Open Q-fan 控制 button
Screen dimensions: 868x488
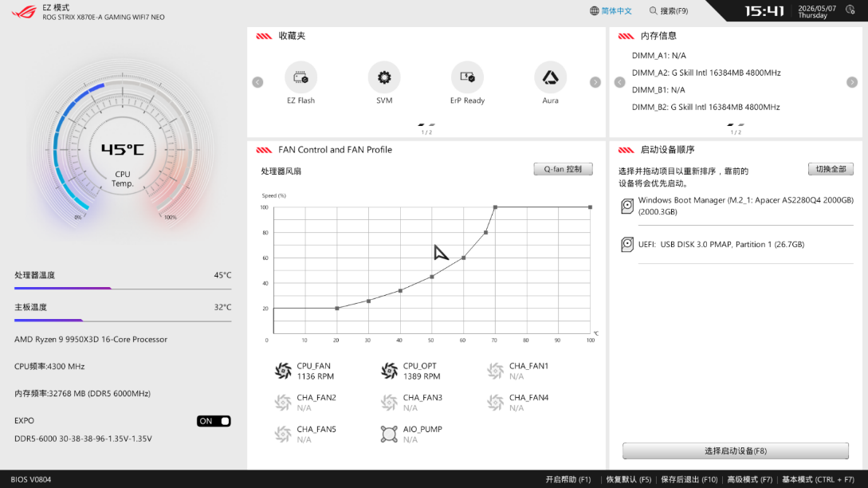pos(563,169)
